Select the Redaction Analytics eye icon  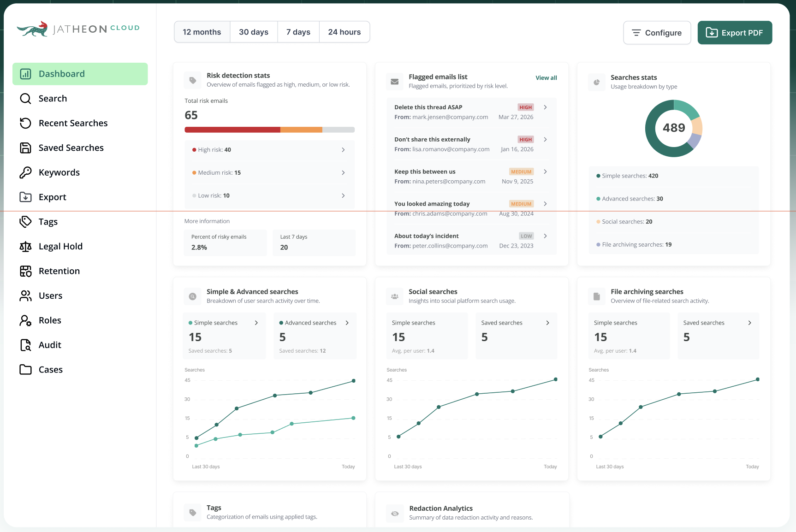pos(395,513)
